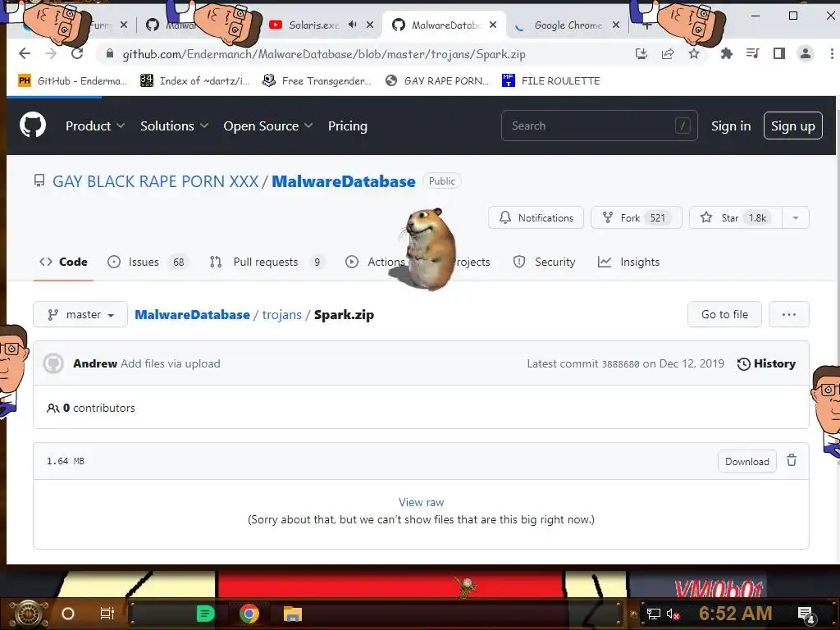Open the notification center icon
Screen dimensions: 840x630
coord(806,614)
